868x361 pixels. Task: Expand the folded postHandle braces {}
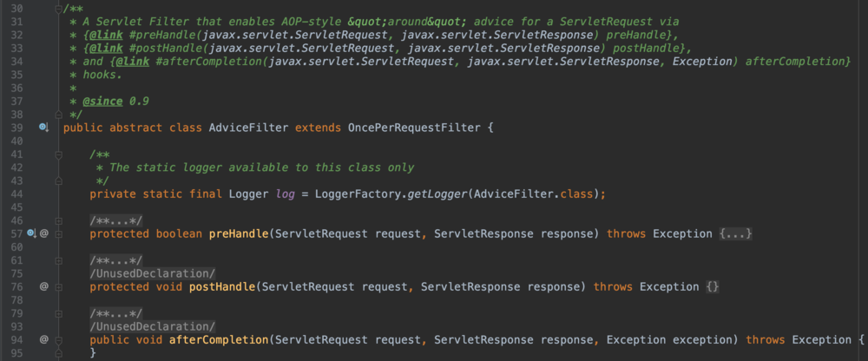pos(711,286)
